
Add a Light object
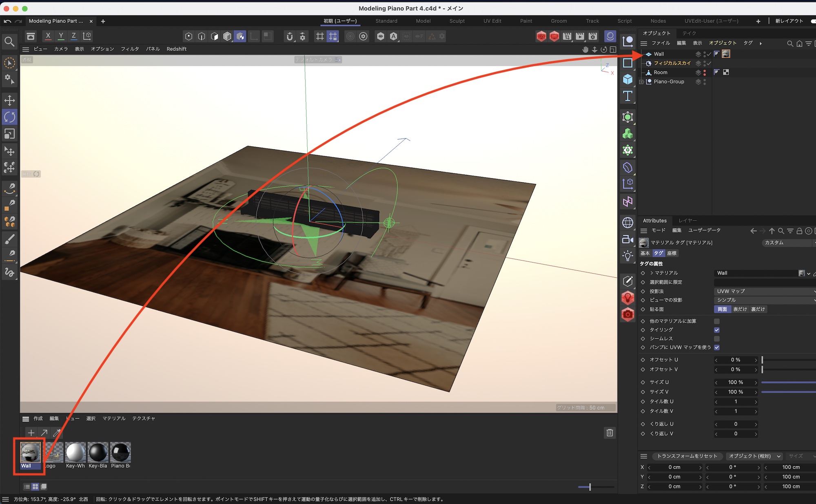click(x=628, y=256)
